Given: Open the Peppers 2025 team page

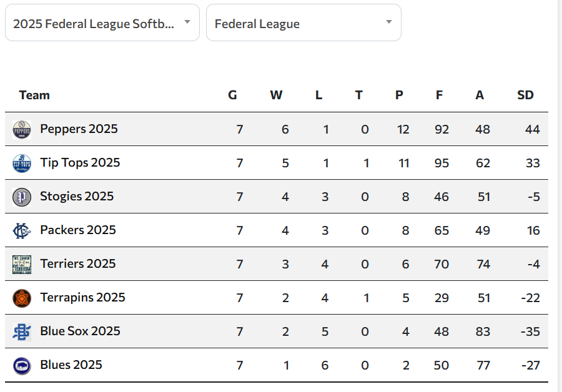Looking at the screenshot, I should coord(79,129).
